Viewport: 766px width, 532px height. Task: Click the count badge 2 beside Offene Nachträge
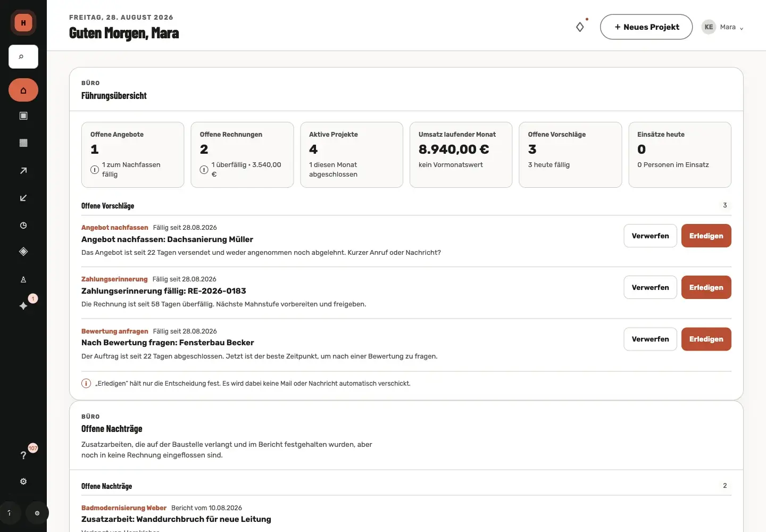click(725, 486)
